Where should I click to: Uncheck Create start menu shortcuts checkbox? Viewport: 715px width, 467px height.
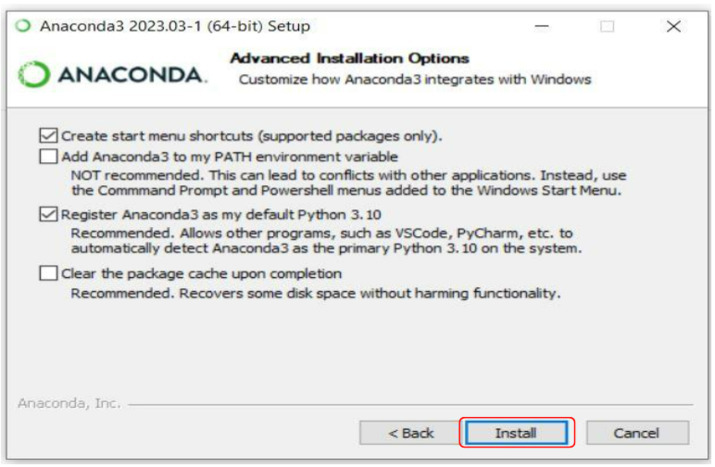[48, 135]
